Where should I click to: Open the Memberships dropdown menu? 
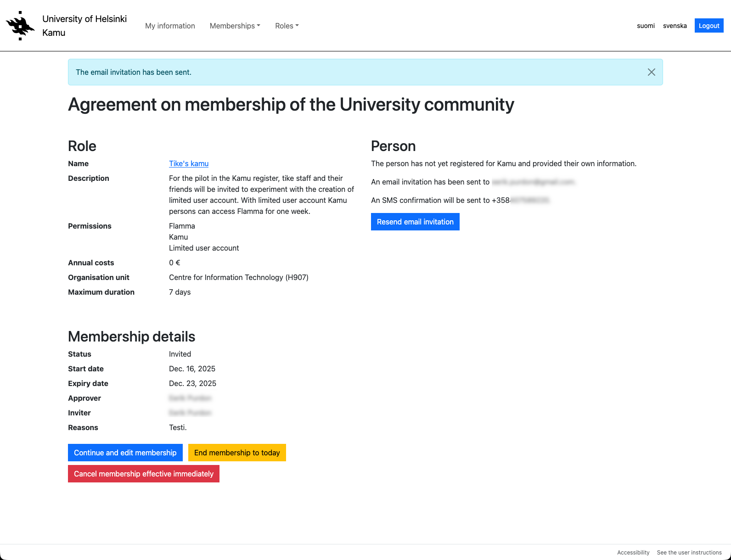[x=235, y=26]
